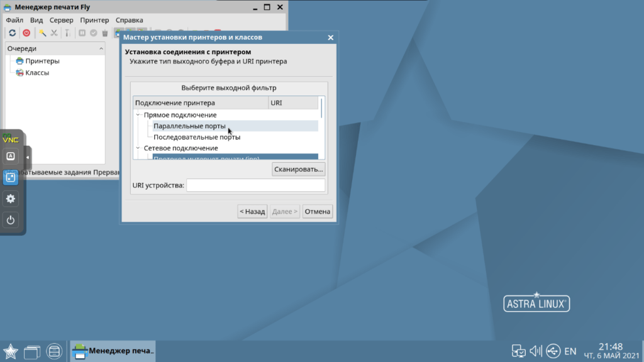Open the volume control in system tray
The height and width of the screenshot is (362, 644).
pyautogui.click(x=536, y=351)
